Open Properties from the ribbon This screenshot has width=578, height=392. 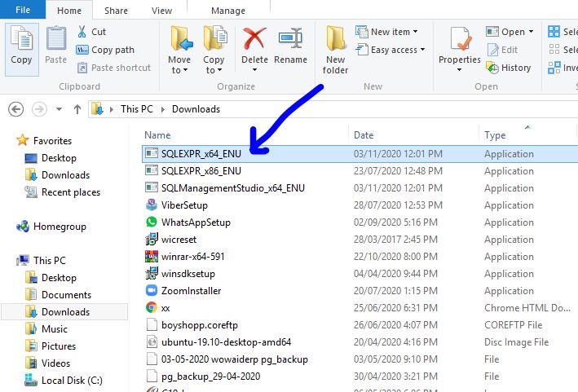(x=460, y=45)
